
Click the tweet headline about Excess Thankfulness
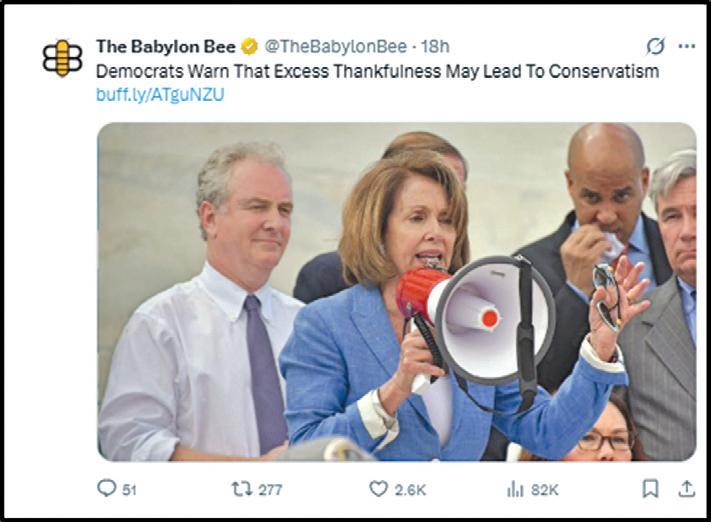pos(377,71)
